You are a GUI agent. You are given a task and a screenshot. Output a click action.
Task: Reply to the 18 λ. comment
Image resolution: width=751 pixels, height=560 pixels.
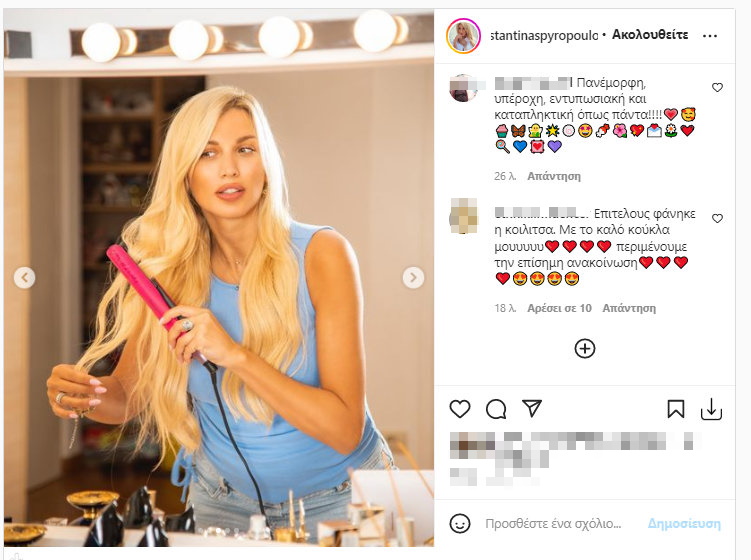[629, 308]
